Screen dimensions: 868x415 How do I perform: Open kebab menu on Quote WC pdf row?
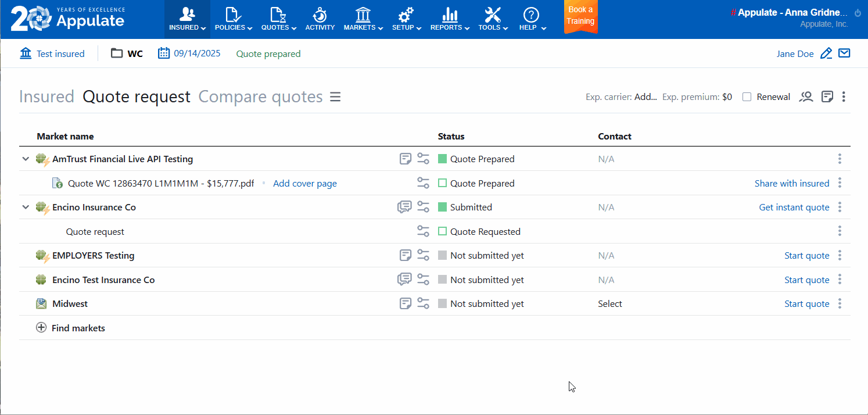tap(840, 183)
